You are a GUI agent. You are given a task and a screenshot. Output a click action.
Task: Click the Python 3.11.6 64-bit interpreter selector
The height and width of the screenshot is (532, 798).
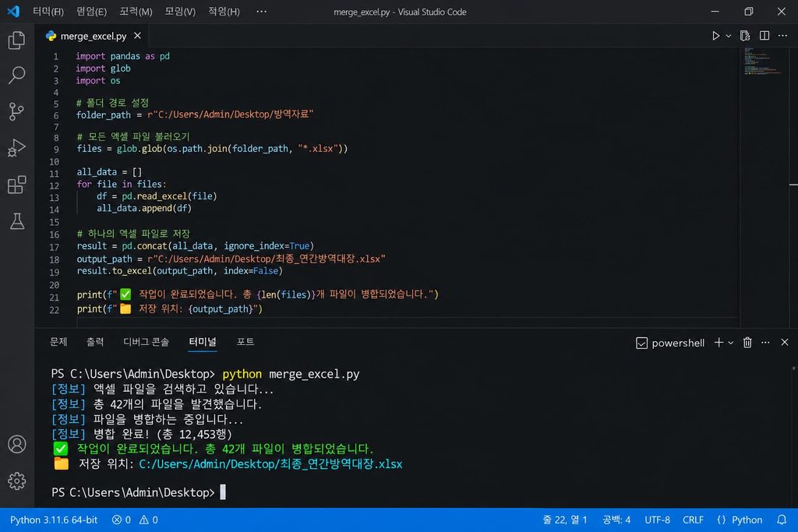coord(54,520)
